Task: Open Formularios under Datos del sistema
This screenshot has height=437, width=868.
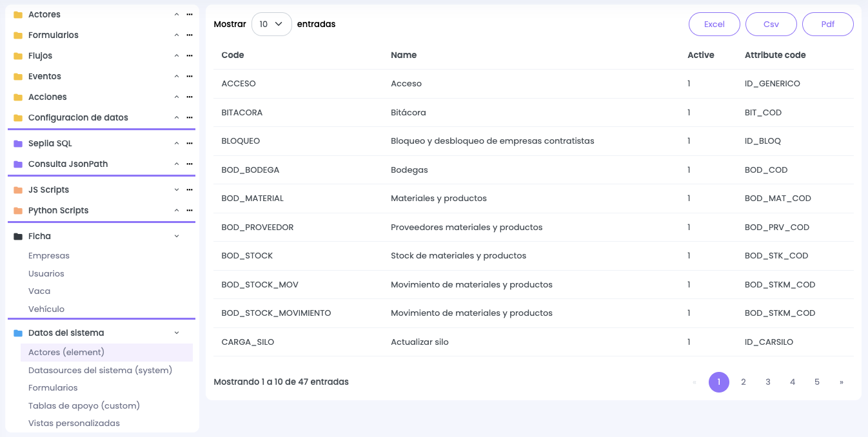Action: [x=53, y=388]
